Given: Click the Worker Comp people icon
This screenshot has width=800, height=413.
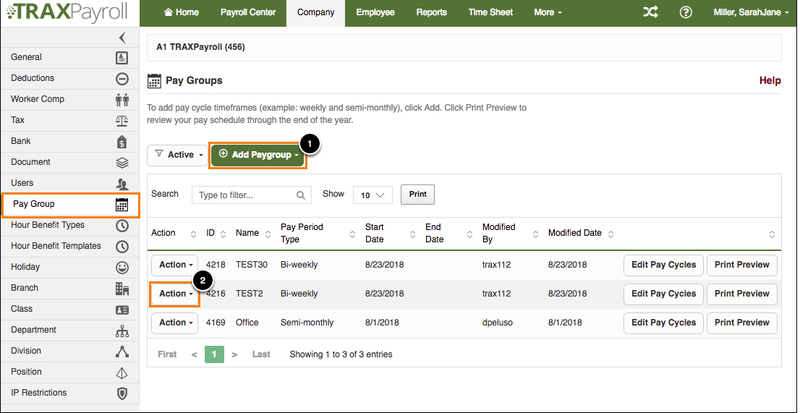Looking at the screenshot, I should (x=122, y=100).
